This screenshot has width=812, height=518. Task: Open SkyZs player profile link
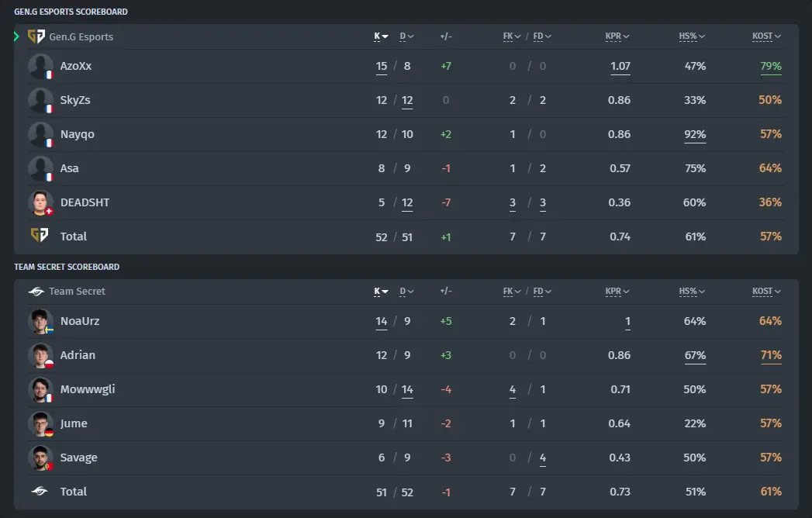point(75,100)
